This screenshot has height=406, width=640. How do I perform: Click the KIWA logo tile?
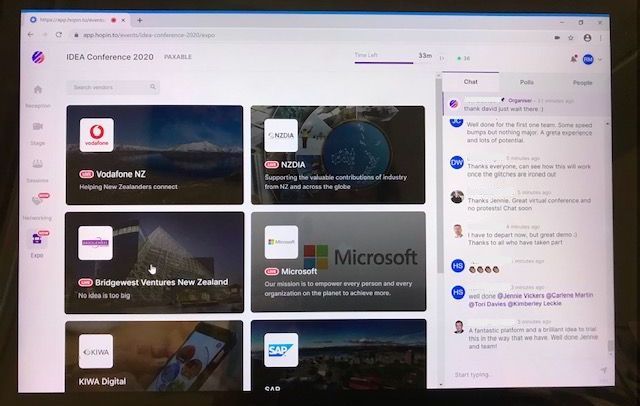96,351
